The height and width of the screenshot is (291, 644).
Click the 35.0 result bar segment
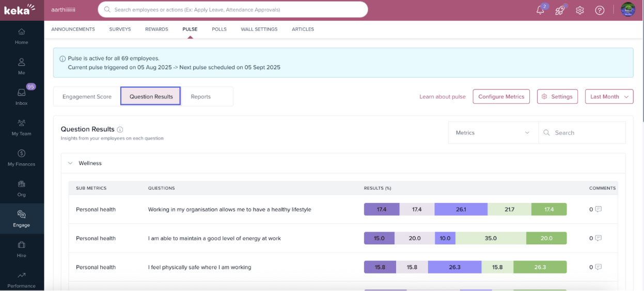[x=491, y=238]
